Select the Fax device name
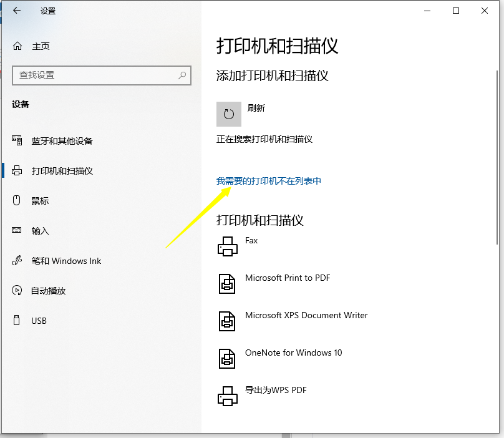 pyautogui.click(x=251, y=241)
